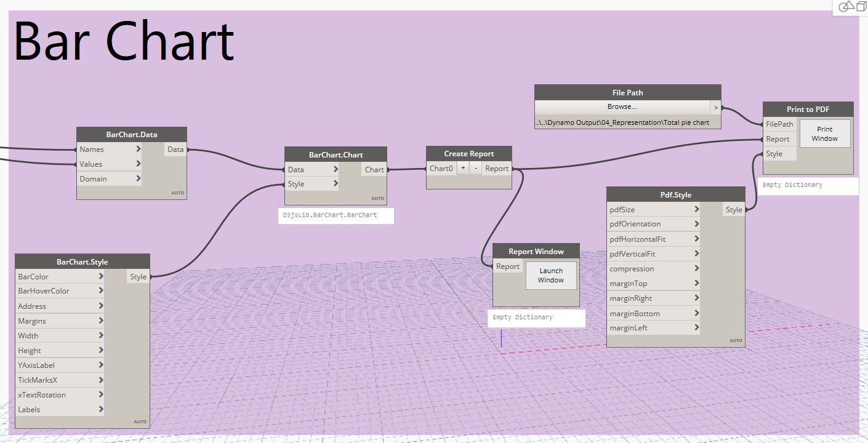Click the Domain input chevron on BarChart.Data

[x=139, y=178]
